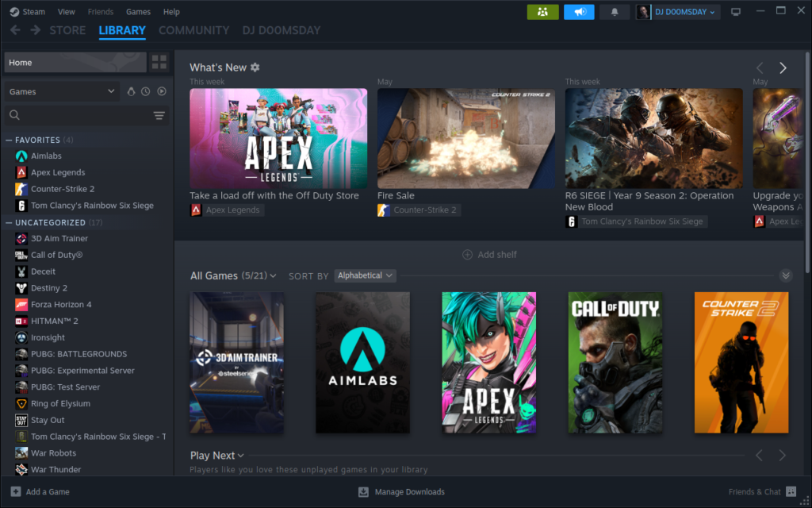
Task: Click the search magnifier icon
Action: point(14,115)
